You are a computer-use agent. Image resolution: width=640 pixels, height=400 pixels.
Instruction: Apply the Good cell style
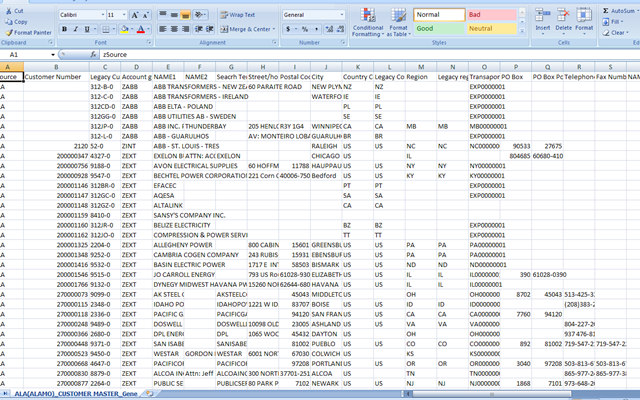pyautogui.click(x=439, y=29)
